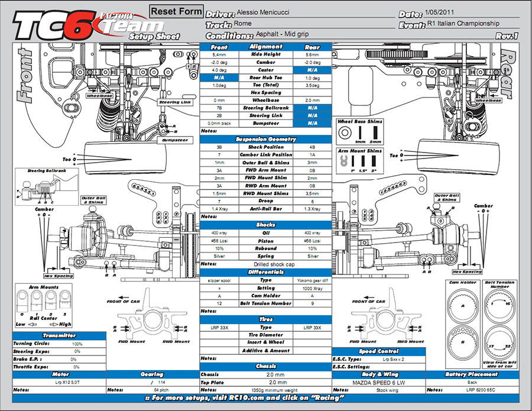Screen dimensions: 532x411
Task: Edit rear Toe (Total) field 3.5deg
Action: tap(312, 86)
